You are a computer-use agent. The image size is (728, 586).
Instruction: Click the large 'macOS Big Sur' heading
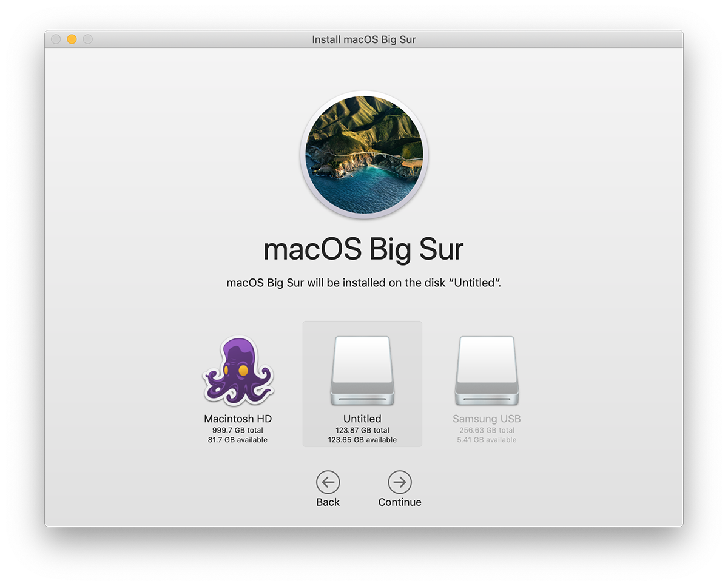[x=364, y=249]
